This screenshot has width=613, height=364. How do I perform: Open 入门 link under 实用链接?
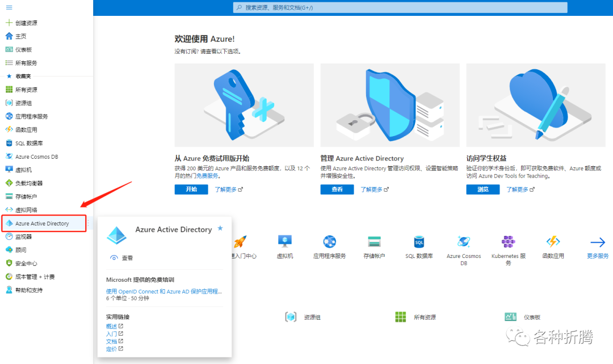point(114,333)
